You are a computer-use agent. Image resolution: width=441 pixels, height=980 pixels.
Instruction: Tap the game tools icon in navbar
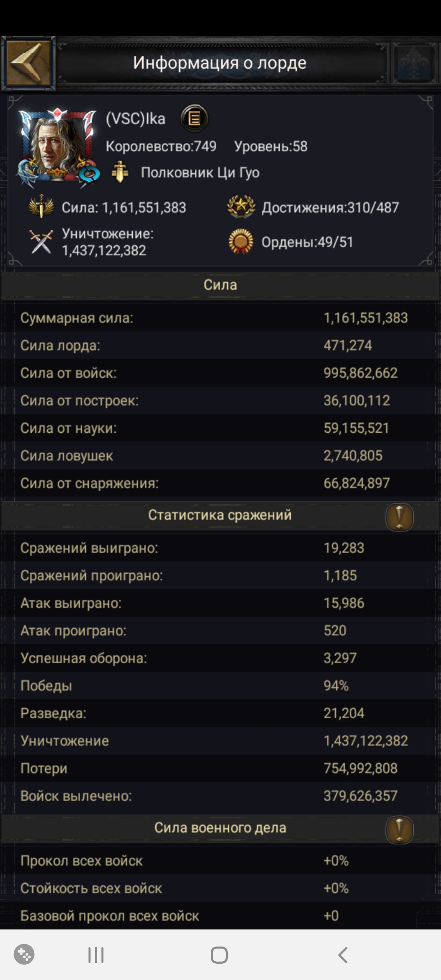pos(24,955)
